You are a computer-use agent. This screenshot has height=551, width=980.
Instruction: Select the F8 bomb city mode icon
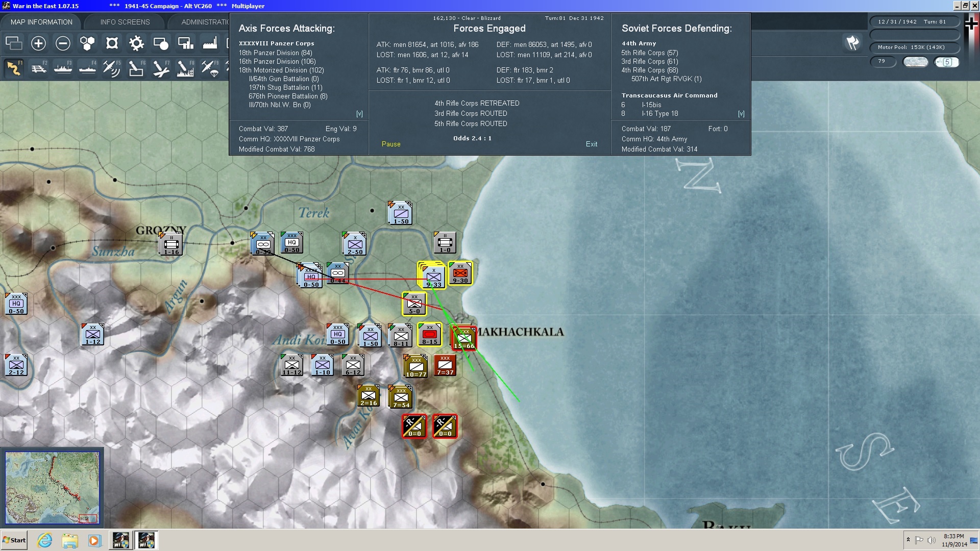[185, 68]
